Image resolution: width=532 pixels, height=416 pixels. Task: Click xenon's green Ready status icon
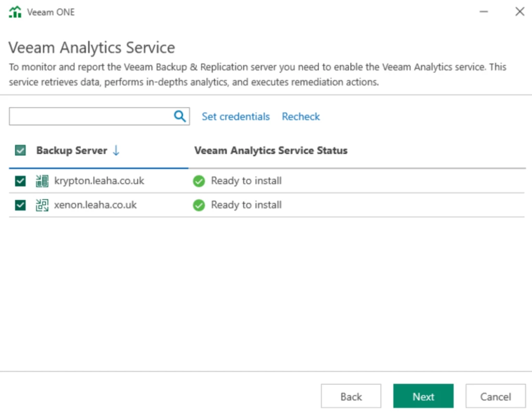(199, 205)
